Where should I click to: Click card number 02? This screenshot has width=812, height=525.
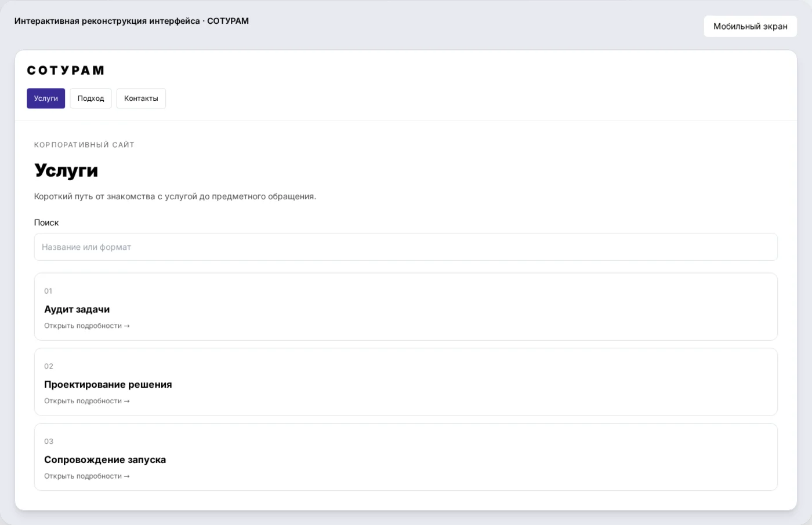[x=49, y=366]
